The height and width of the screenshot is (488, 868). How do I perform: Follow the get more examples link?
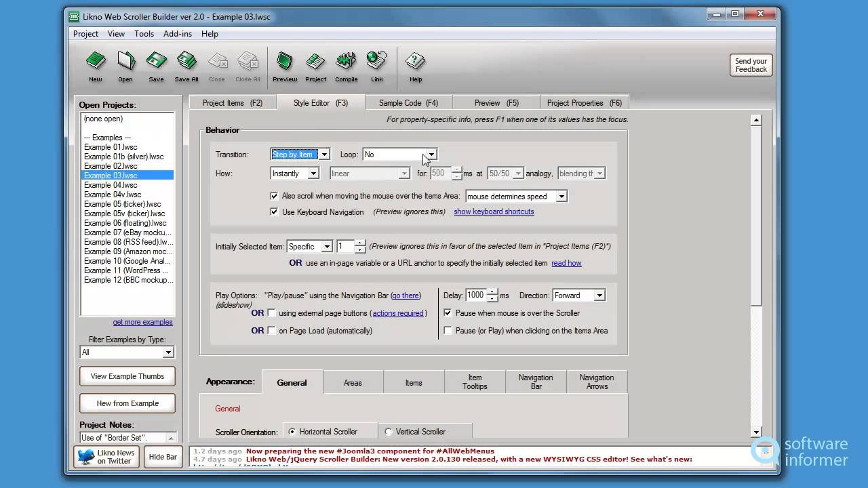point(142,322)
